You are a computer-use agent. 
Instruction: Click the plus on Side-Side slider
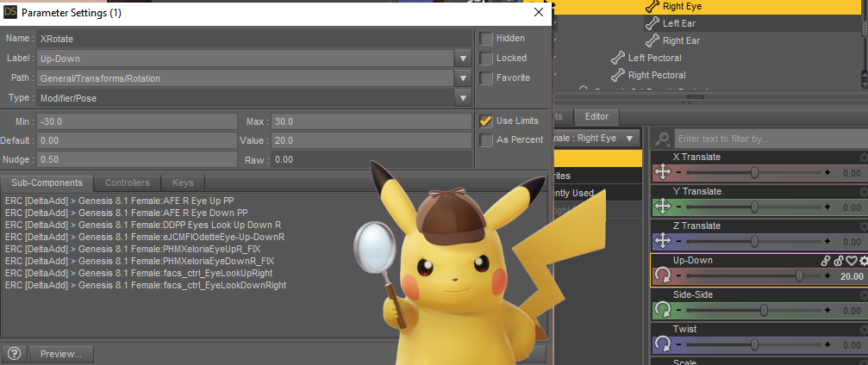(x=827, y=310)
